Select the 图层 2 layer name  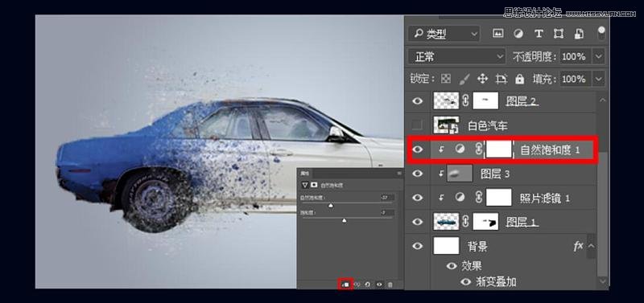[522, 100]
